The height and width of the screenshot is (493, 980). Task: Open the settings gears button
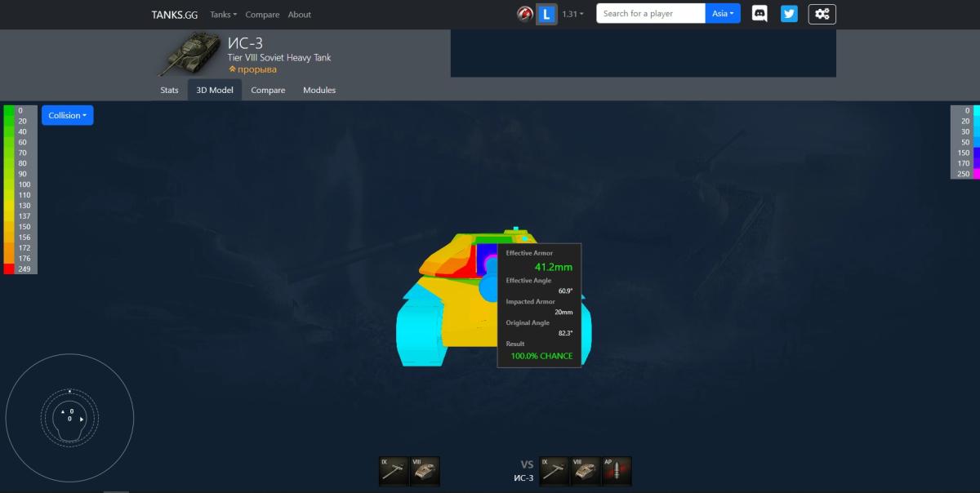point(822,14)
